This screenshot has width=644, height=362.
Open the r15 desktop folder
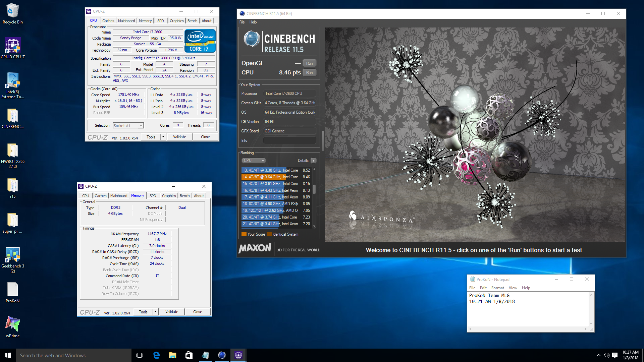coord(13,188)
